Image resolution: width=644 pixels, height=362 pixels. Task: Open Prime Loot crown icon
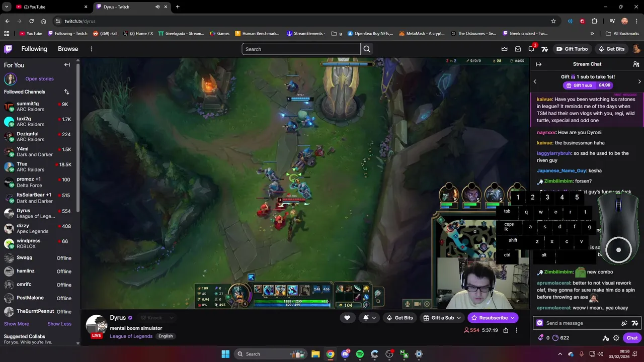505,49
